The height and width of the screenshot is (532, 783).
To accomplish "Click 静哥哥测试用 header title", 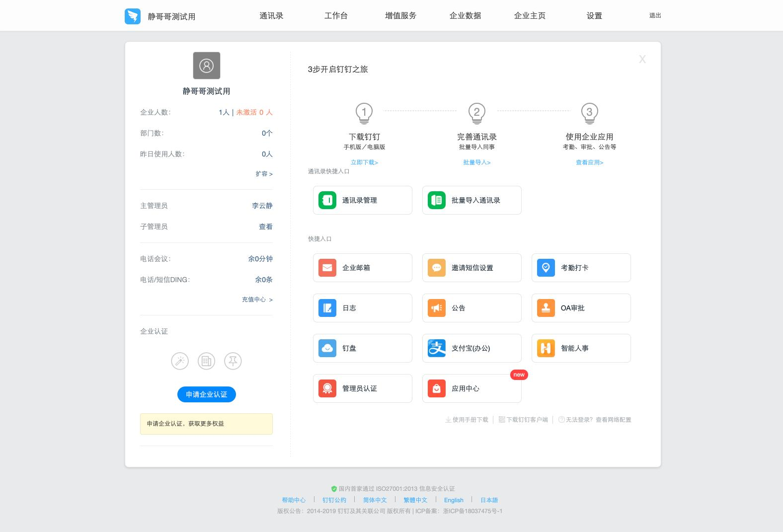I will pos(171,16).
